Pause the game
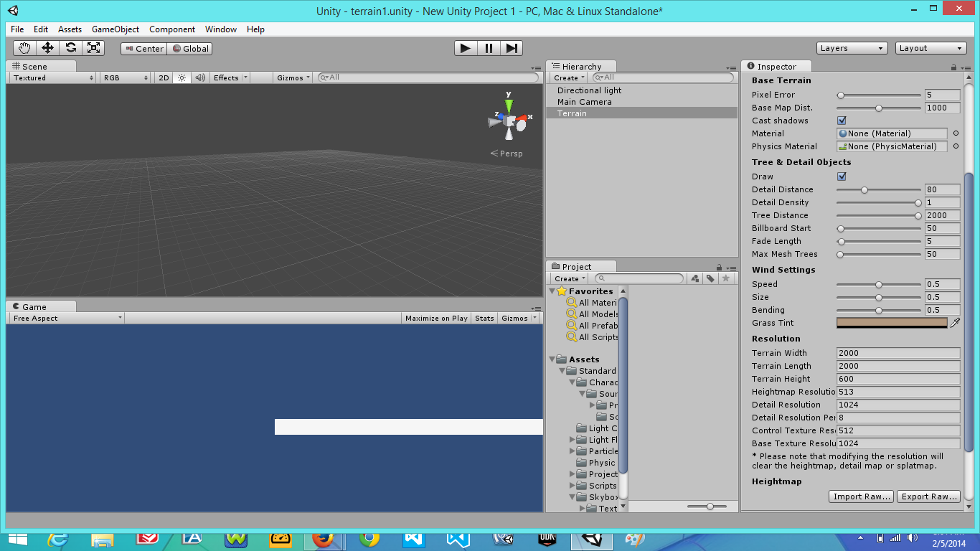Screen dimensions: 980x551 (x=489, y=48)
